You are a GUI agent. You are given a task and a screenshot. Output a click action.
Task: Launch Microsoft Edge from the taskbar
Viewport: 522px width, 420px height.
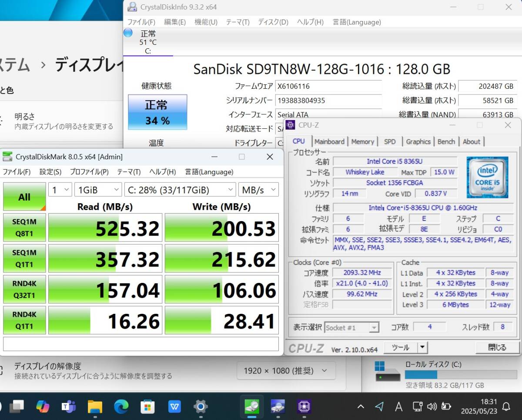click(121, 407)
